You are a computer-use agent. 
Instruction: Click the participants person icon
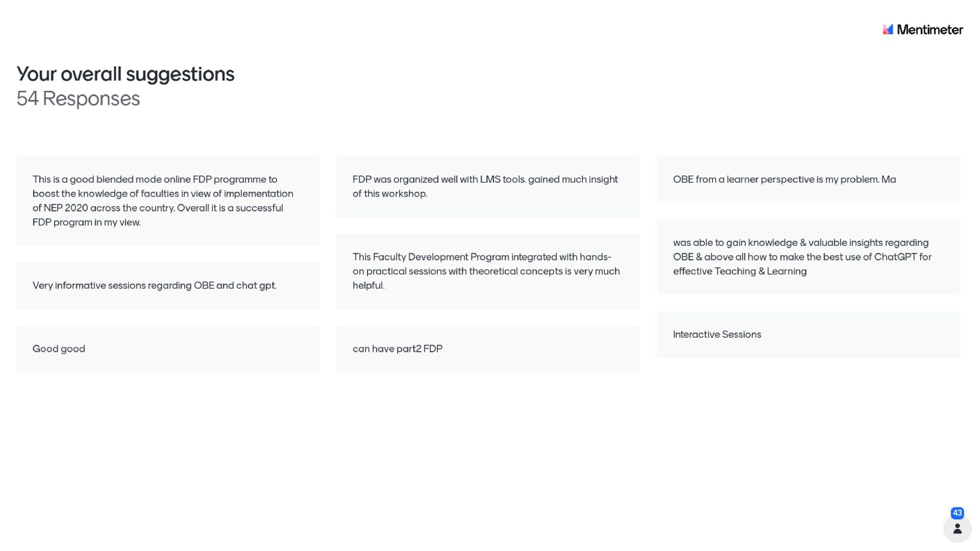(x=957, y=529)
